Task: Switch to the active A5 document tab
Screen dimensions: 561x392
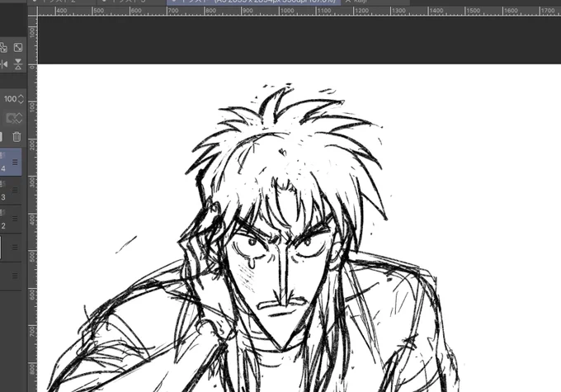Action: click(x=253, y=2)
